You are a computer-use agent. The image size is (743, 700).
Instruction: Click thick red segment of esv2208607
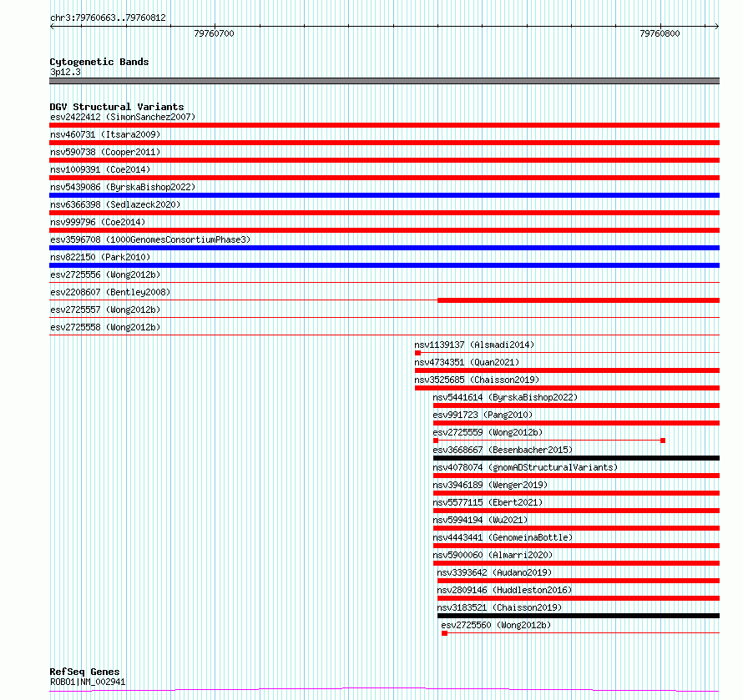click(579, 300)
